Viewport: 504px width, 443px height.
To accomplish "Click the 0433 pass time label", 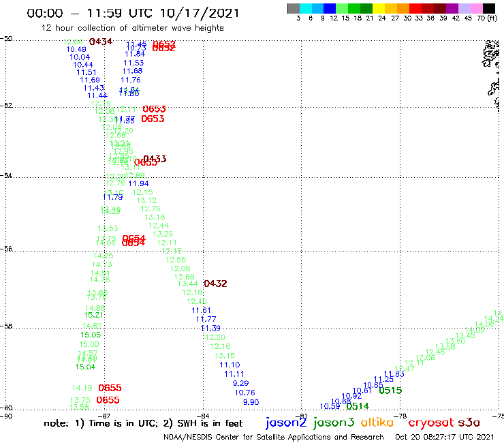I will [x=155, y=159].
